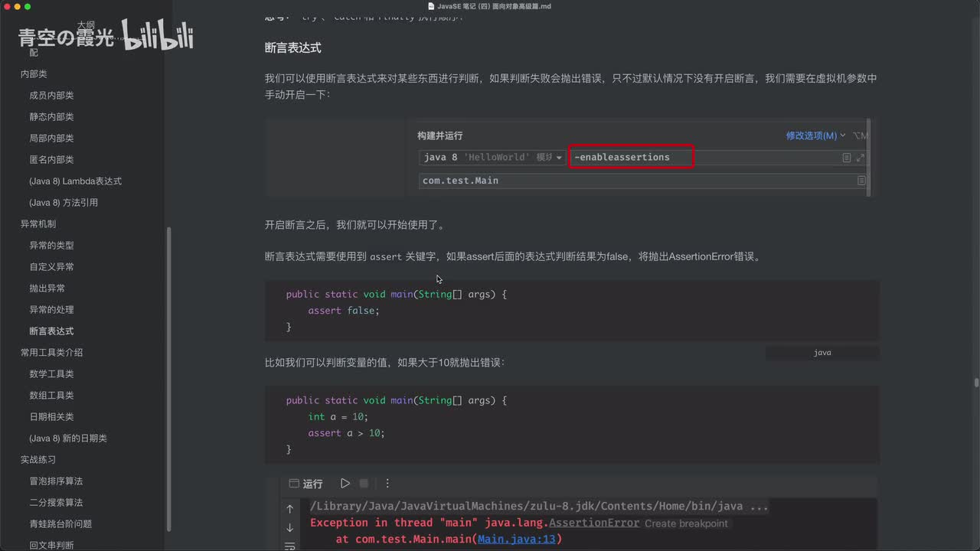Open (Java 8) 新的日期类 entry
Image resolution: width=980 pixels, height=551 pixels.
pos(68,439)
